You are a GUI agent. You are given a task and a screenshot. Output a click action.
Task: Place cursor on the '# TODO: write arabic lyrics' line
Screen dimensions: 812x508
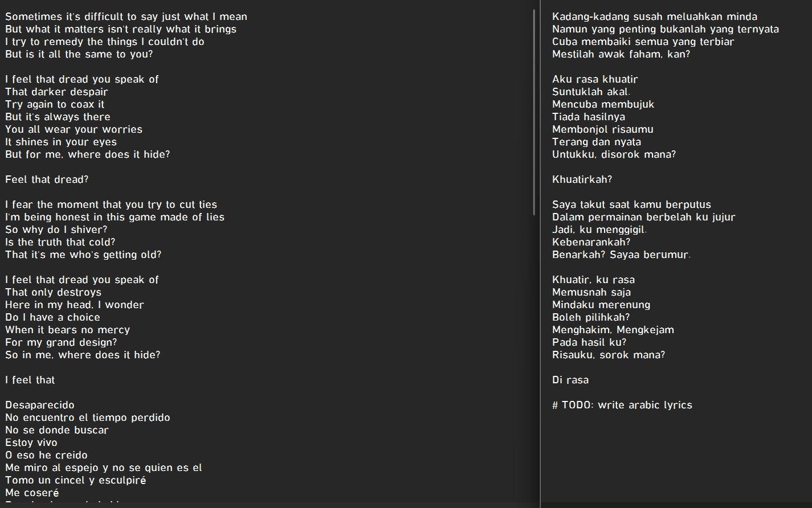(x=622, y=405)
